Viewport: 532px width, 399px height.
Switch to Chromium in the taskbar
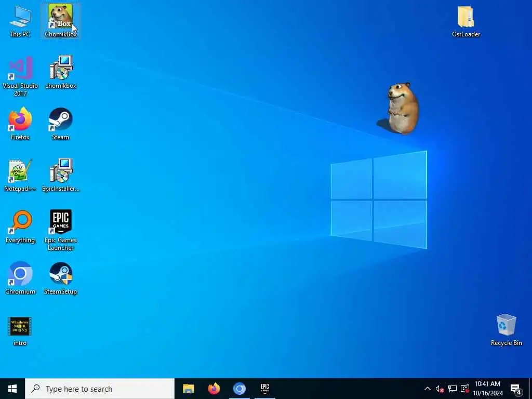click(239, 389)
